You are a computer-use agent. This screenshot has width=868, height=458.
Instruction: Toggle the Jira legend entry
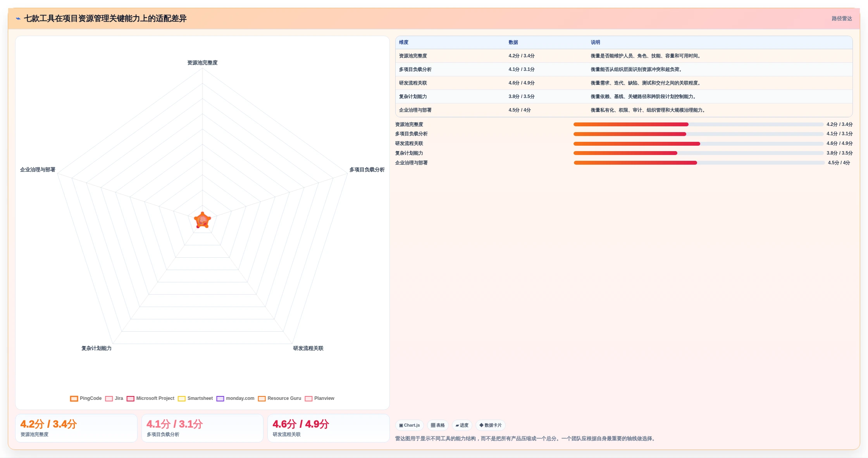(x=114, y=398)
